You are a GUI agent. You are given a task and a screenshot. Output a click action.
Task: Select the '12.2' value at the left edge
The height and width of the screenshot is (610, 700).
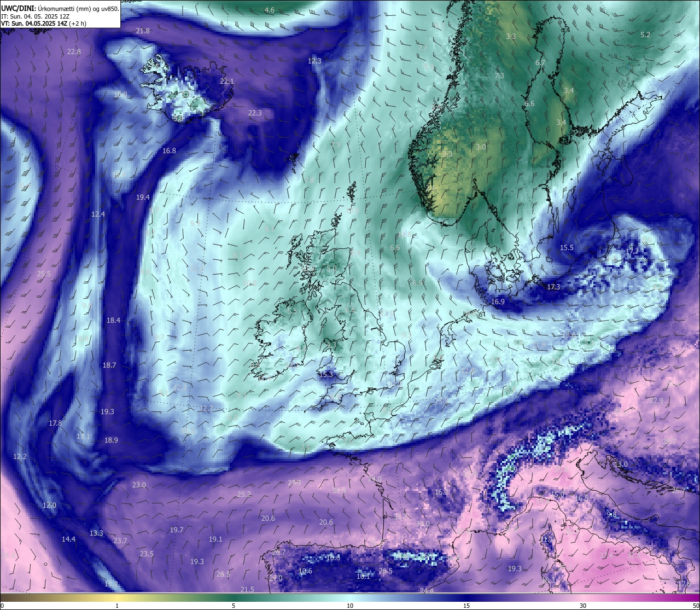point(20,457)
